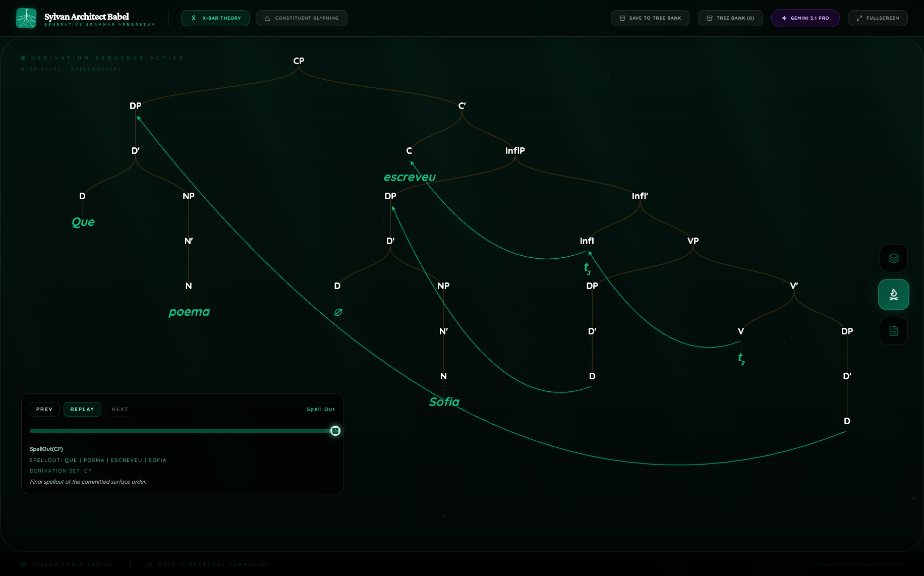Select the trace t3 under Infl
Viewport: 924px width, 576px height.
(587, 268)
